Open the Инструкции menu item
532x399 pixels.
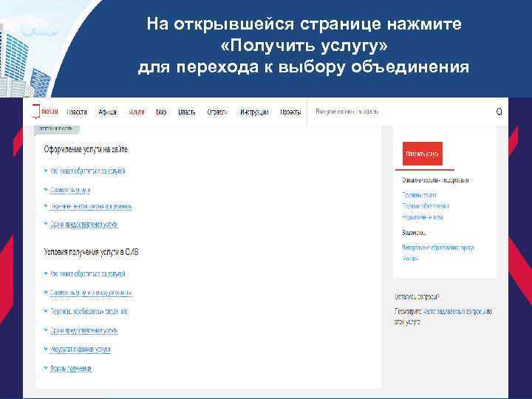click(x=254, y=112)
